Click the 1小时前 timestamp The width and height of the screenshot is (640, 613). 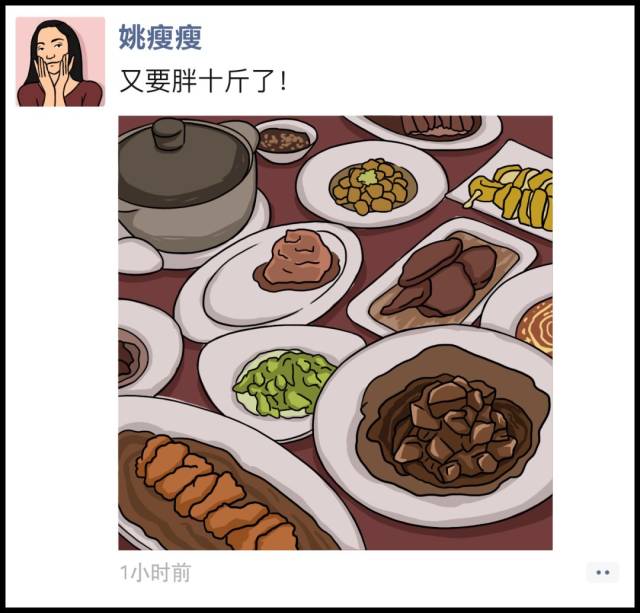pyautogui.click(x=156, y=573)
